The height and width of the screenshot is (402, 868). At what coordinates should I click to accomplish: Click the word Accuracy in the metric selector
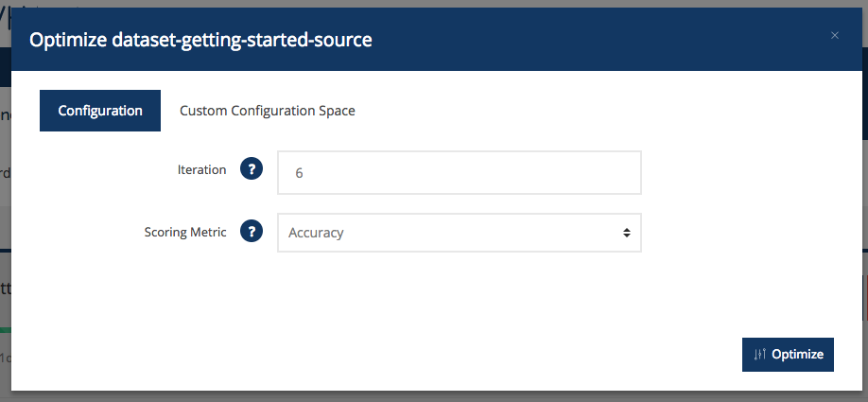tap(316, 233)
